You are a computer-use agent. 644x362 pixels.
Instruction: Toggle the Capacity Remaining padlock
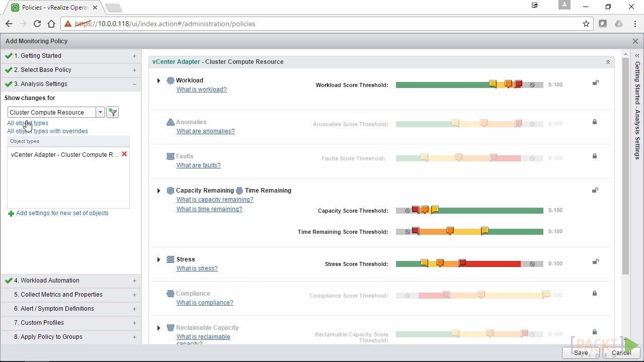[595, 190]
